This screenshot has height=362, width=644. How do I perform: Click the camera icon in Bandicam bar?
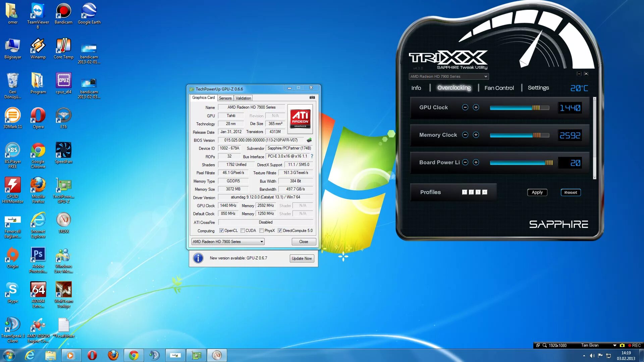tap(622, 345)
